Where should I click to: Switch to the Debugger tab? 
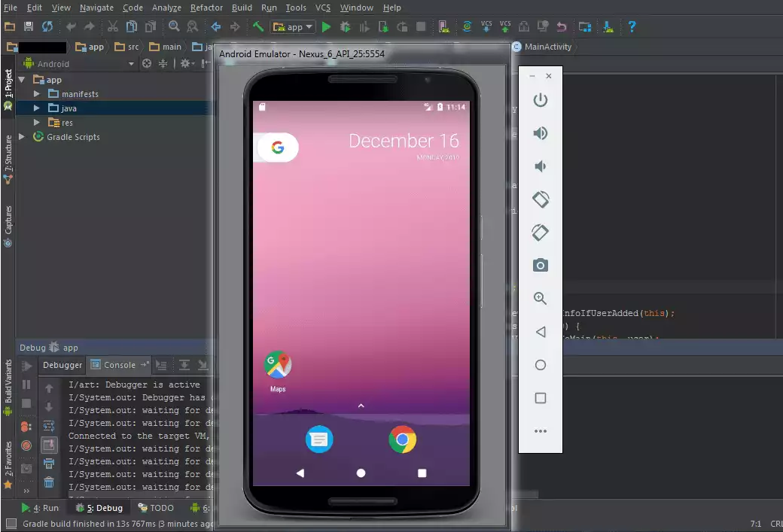pyautogui.click(x=62, y=365)
